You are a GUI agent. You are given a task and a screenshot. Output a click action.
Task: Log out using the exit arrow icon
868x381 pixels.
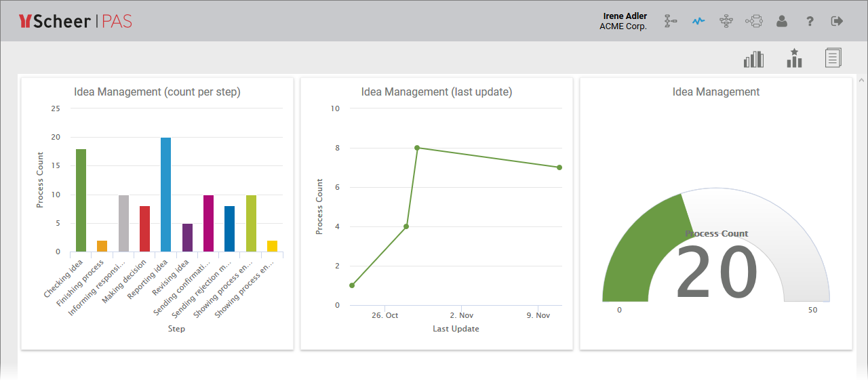pos(837,21)
